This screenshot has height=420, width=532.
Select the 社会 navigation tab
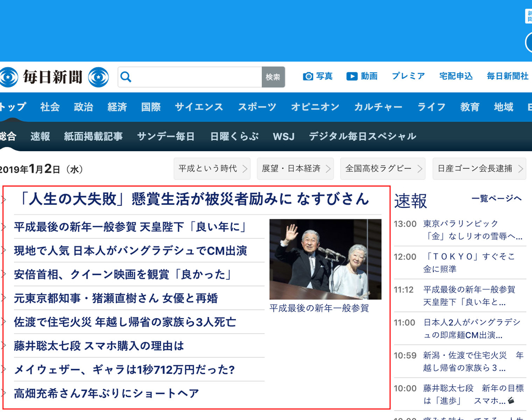[x=50, y=107]
